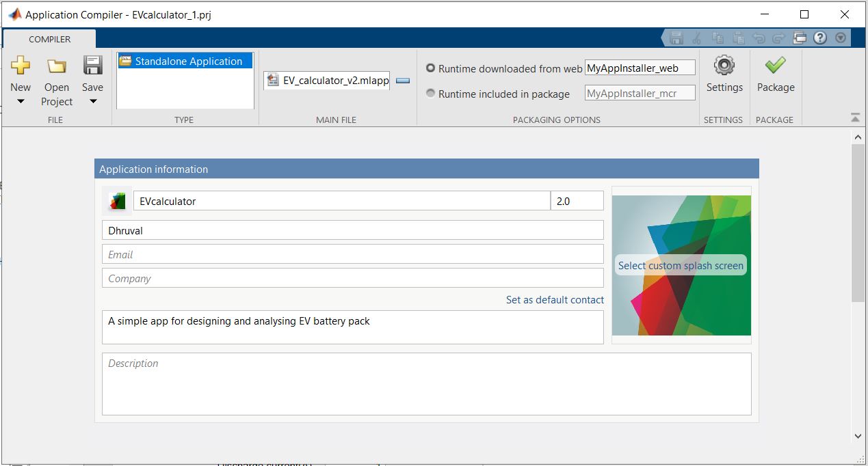Select Runtime downloaded from web option
Screen dimensions: 868x466
pos(430,68)
